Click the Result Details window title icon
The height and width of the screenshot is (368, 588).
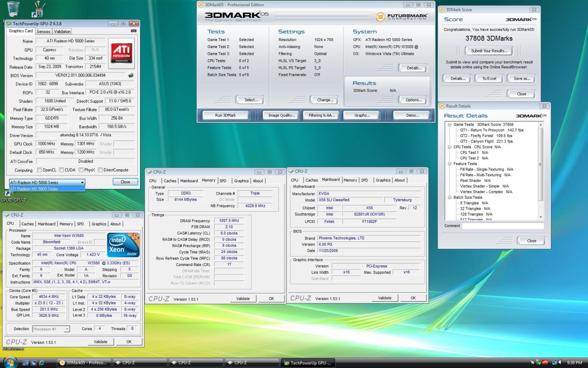[442, 106]
